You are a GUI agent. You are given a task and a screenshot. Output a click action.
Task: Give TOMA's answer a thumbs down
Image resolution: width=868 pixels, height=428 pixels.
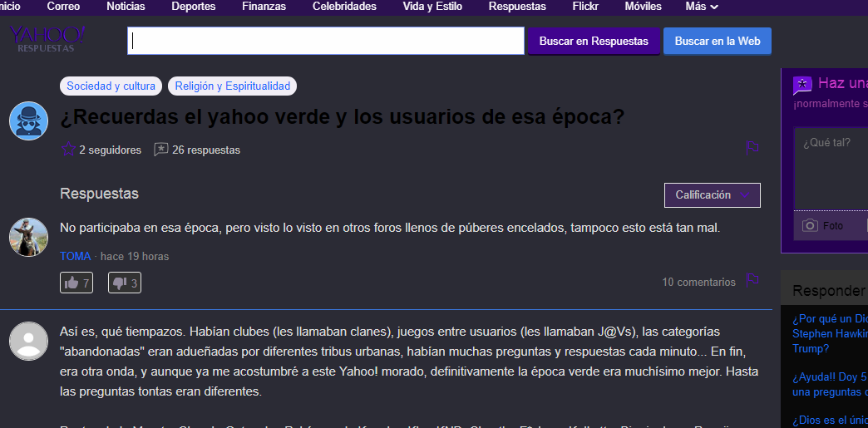125,283
